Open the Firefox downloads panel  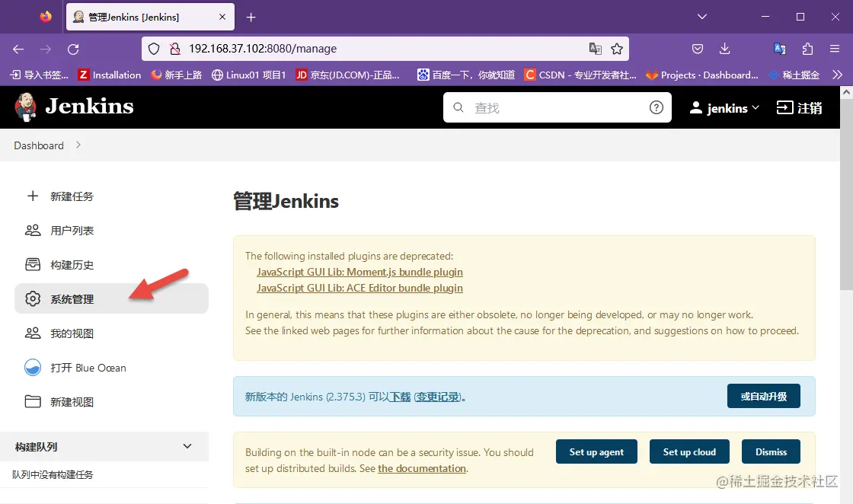click(x=724, y=49)
